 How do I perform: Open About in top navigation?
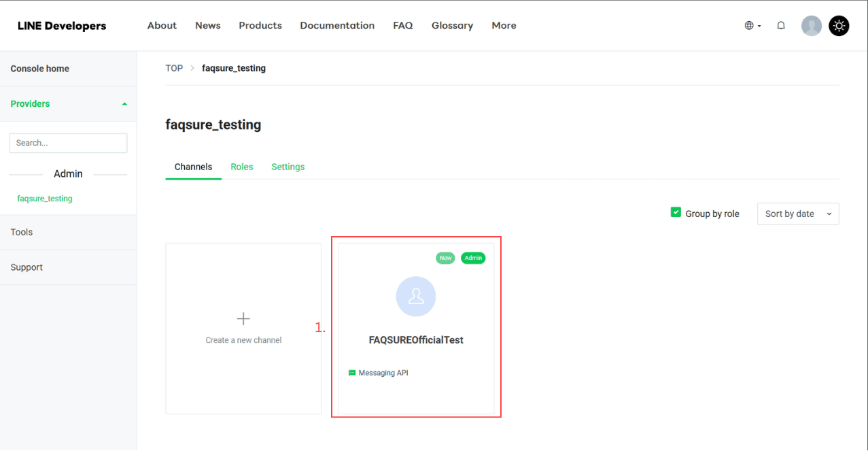click(162, 26)
